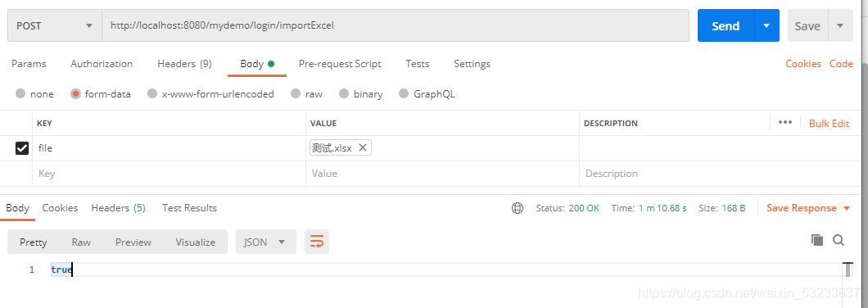Open the Authorization tab
The width and height of the screenshot is (868, 308).
coord(102,64)
